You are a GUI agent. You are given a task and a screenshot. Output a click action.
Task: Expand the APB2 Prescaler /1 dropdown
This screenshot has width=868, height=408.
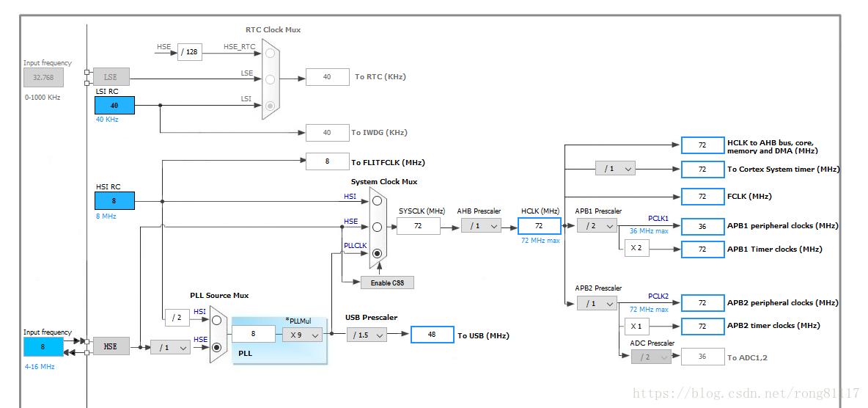point(597,303)
